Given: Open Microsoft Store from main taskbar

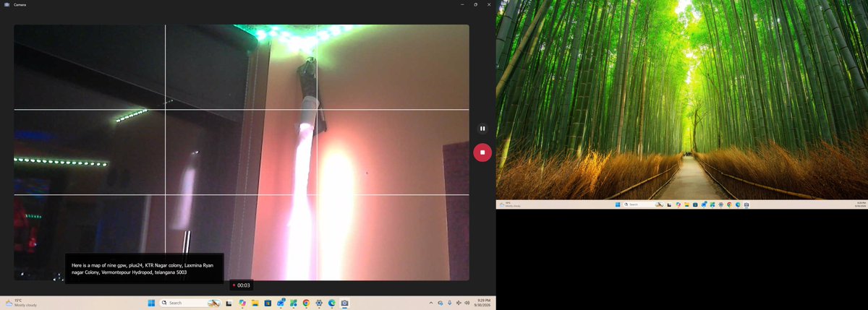Looking at the screenshot, I should pos(268,303).
